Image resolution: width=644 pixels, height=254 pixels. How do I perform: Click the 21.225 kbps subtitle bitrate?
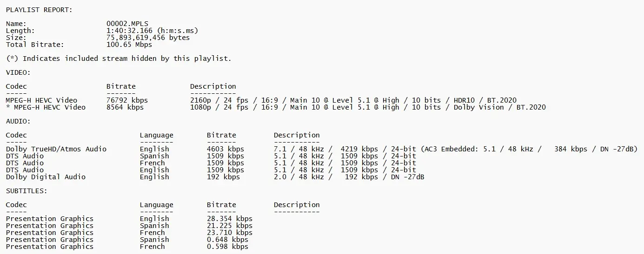pos(230,226)
